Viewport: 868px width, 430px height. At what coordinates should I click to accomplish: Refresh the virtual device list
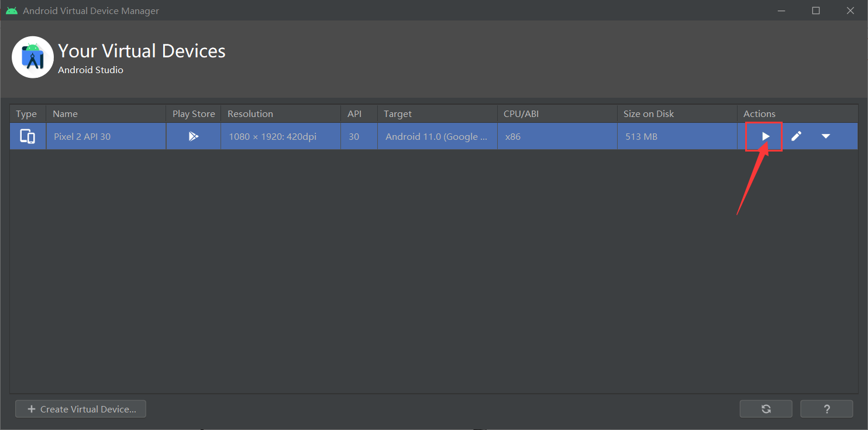click(x=766, y=408)
